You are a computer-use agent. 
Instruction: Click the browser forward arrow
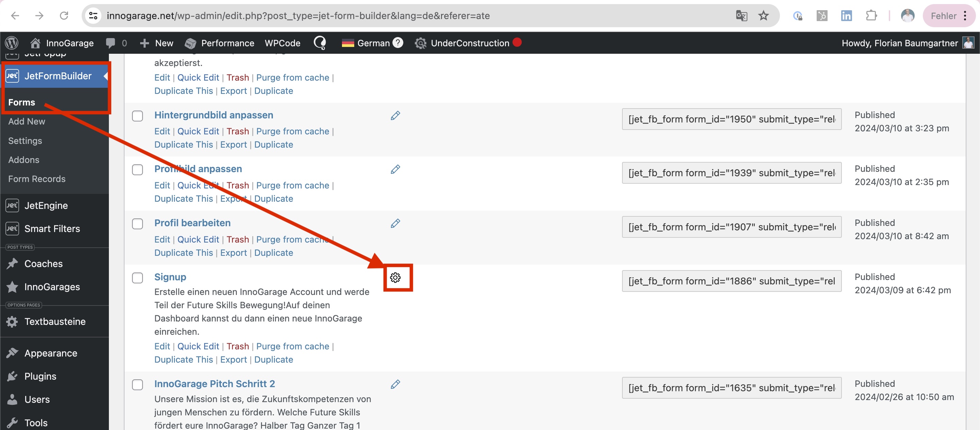[x=39, y=16]
